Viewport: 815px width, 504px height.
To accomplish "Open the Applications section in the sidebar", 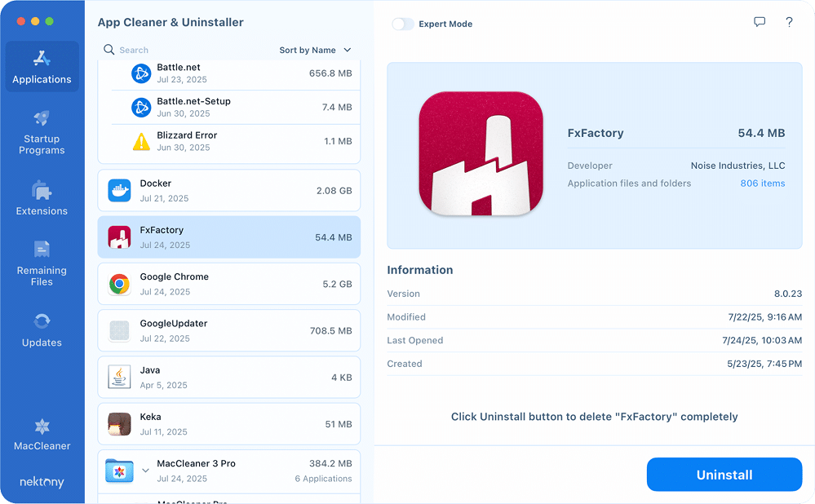I will [42, 67].
